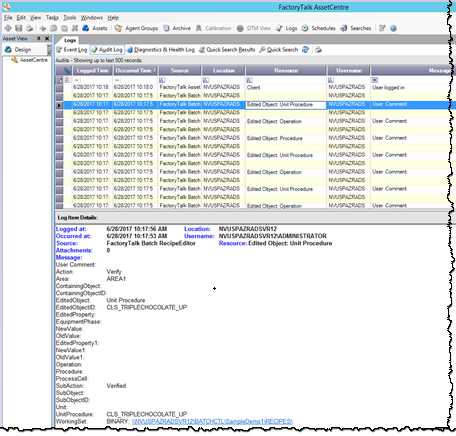Open the Message column filter operator
The width and height of the screenshot is (456, 436).
tap(375, 80)
